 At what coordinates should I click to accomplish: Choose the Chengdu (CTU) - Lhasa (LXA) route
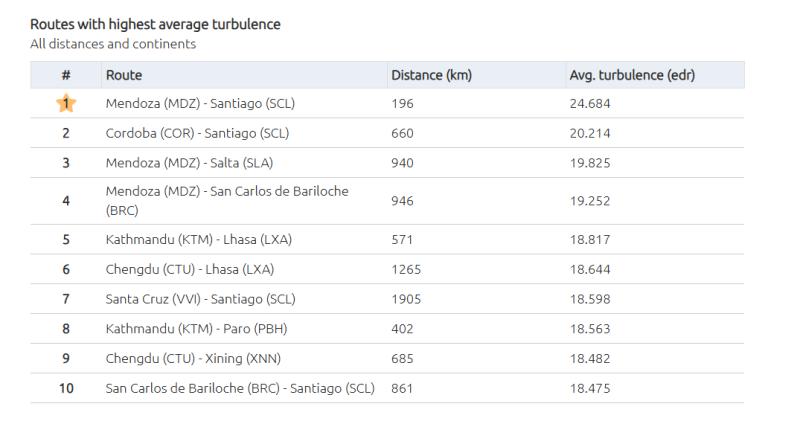coord(189,269)
